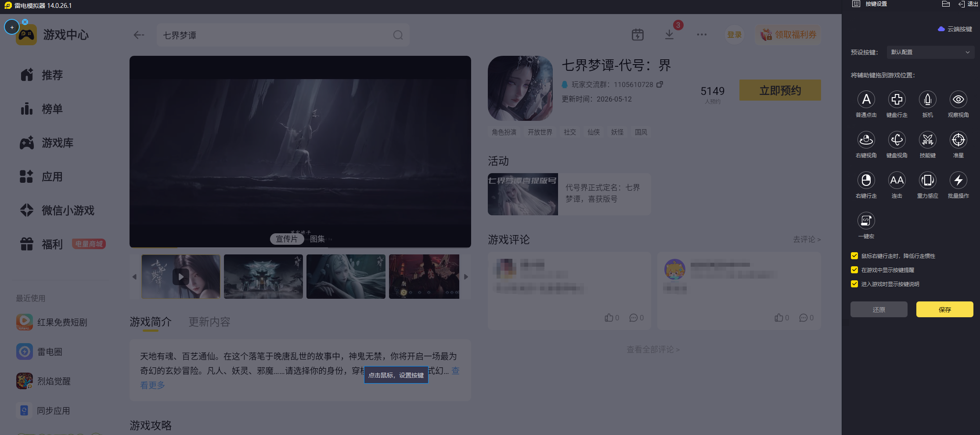This screenshot has width=980, height=435.
Task: Select the 连击 combo AA icon
Action: (x=897, y=181)
